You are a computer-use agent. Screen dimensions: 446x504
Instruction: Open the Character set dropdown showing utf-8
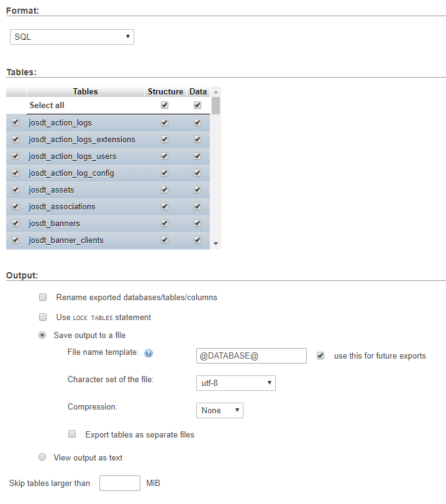235,383
